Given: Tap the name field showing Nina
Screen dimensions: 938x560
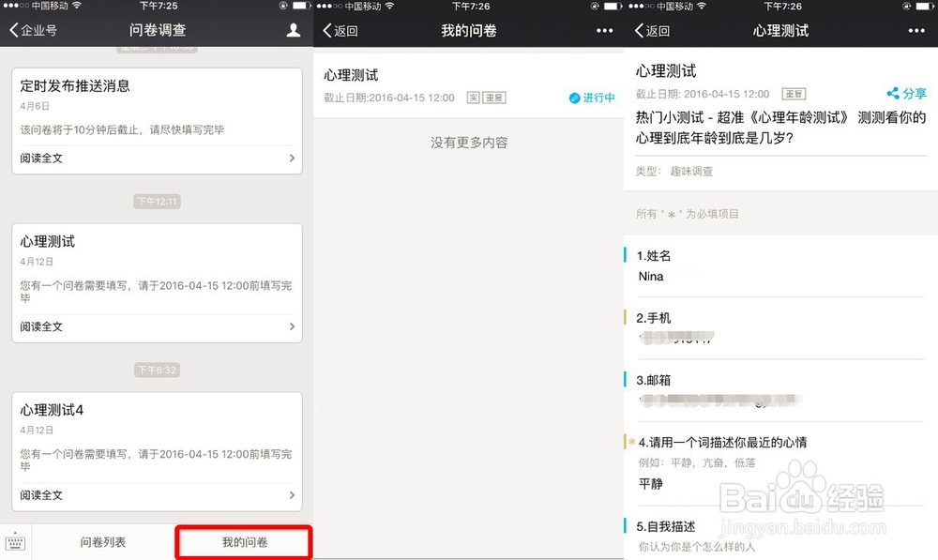Looking at the screenshot, I should tap(653, 276).
